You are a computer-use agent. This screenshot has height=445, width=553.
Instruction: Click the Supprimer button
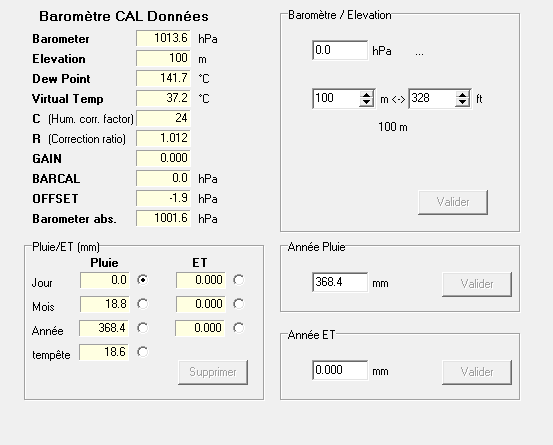click(213, 372)
